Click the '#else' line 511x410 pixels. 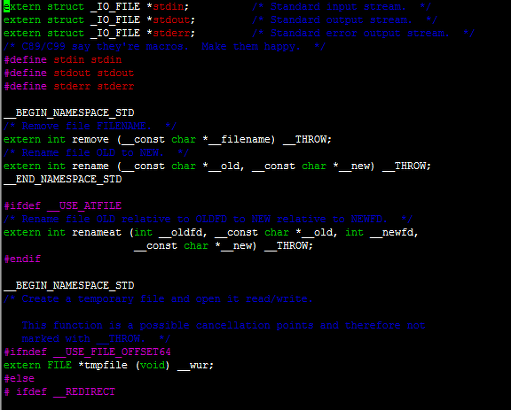19,379
